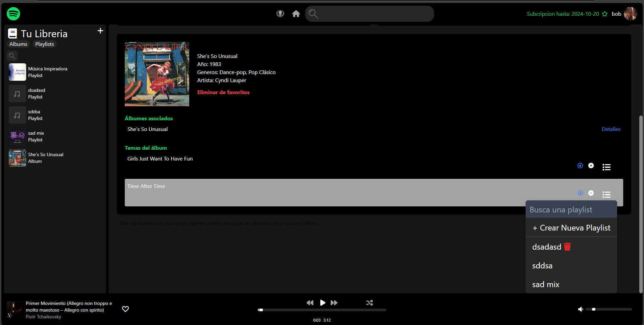
Task: Open the Spotify logo home
Action: 13,14
